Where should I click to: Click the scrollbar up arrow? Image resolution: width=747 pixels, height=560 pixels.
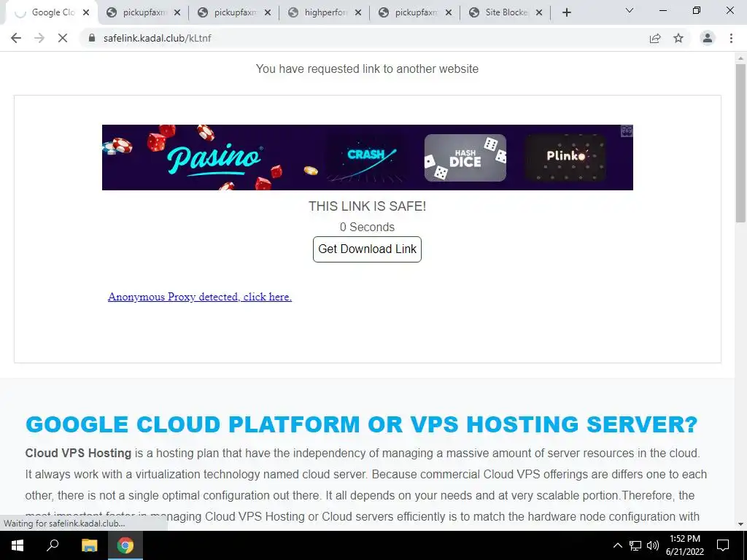[740, 58]
